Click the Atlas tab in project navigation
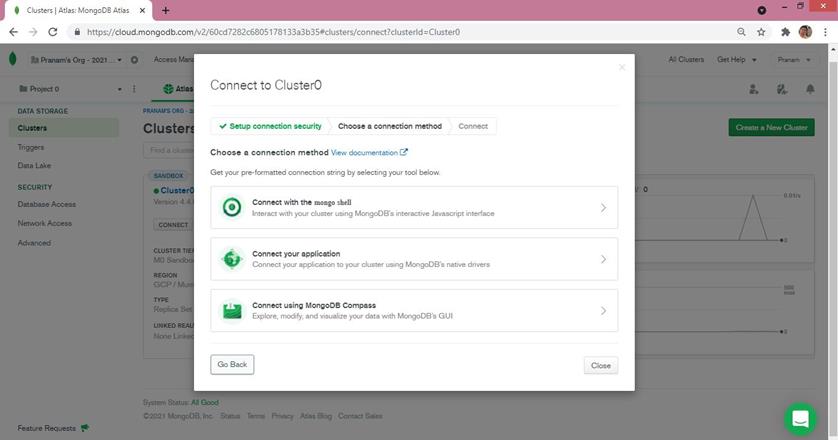The height and width of the screenshot is (440, 838). click(178, 89)
